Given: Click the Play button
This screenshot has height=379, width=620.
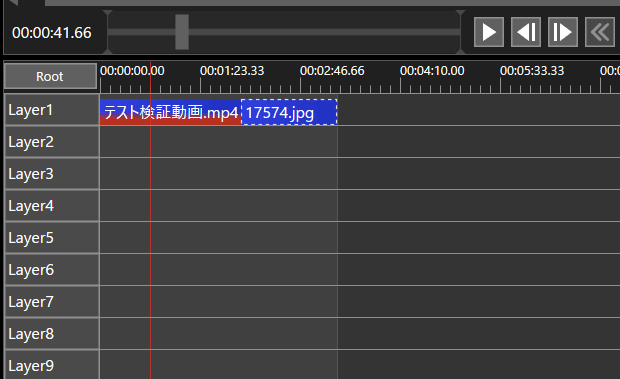Looking at the screenshot, I should point(489,32).
